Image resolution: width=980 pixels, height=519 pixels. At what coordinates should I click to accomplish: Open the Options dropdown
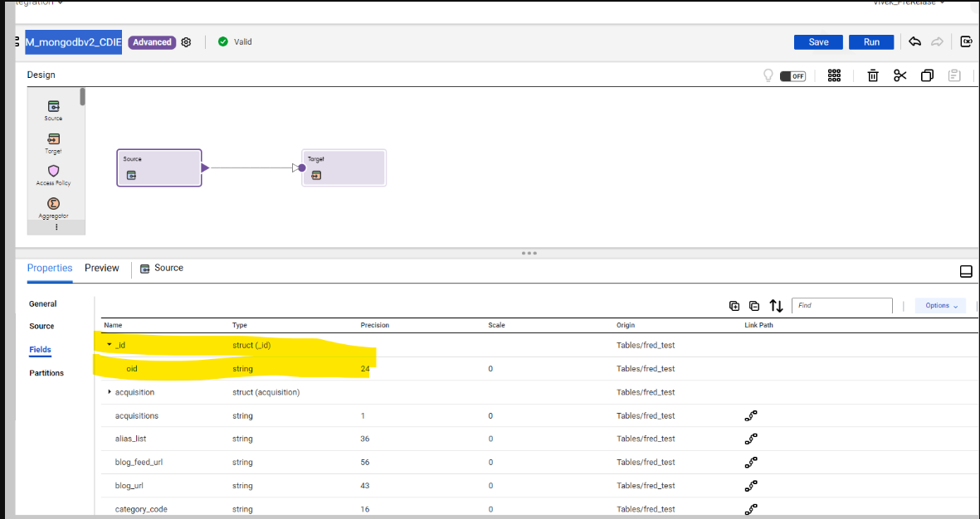(941, 305)
